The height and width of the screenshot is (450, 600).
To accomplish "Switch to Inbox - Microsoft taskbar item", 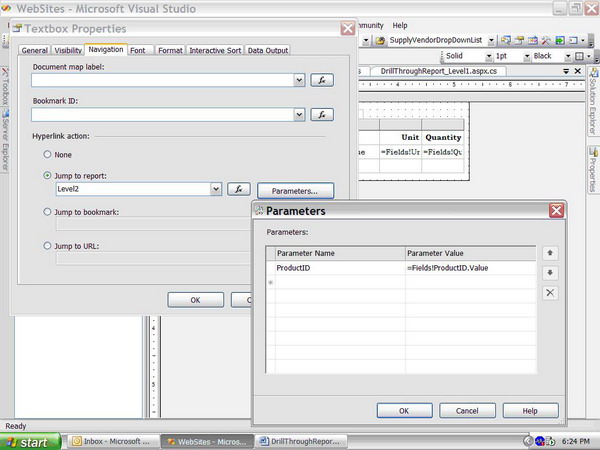I will (x=113, y=441).
